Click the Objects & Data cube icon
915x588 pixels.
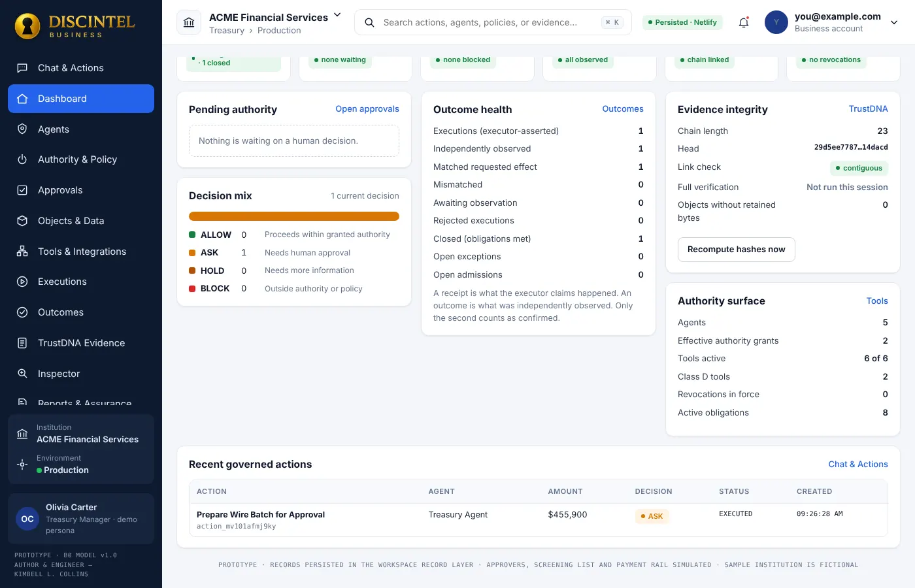click(x=22, y=221)
